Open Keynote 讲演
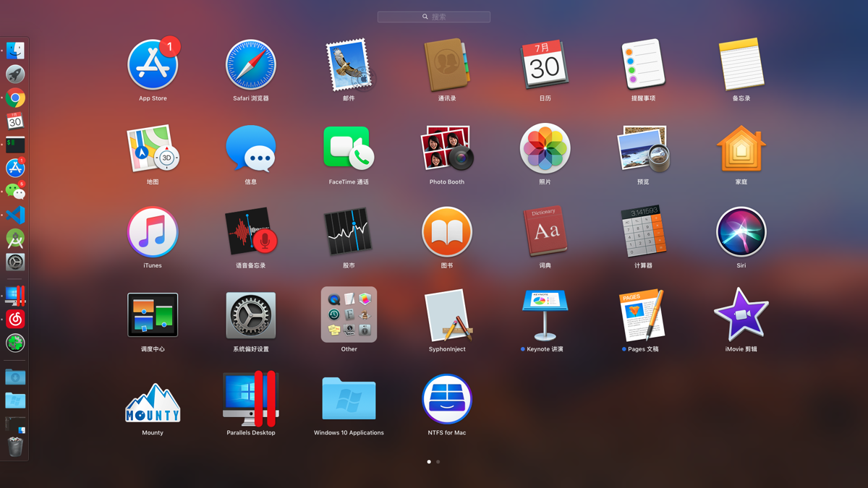The image size is (868, 488). point(545,315)
